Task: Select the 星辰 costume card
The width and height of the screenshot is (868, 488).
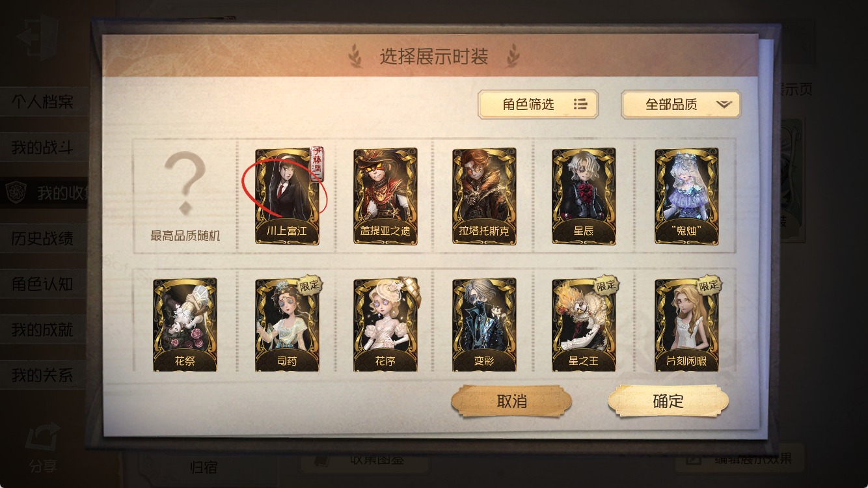Action: tap(584, 196)
